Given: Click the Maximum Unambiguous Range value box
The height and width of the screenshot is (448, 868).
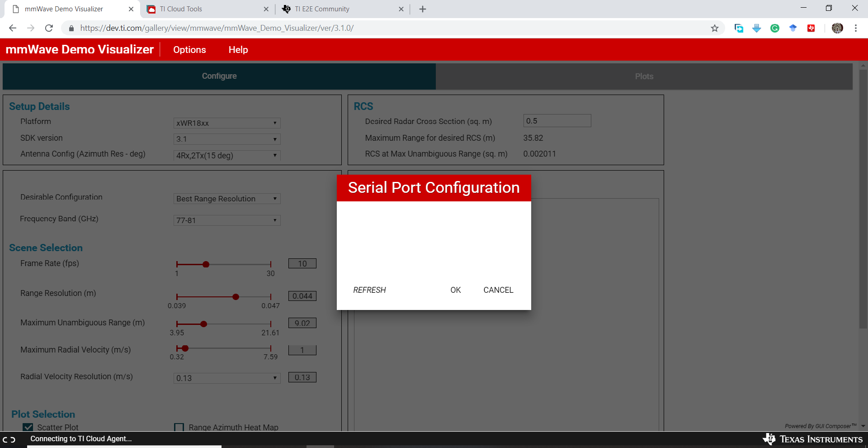Looking at the screenshot, I should (x=302, y=323).
